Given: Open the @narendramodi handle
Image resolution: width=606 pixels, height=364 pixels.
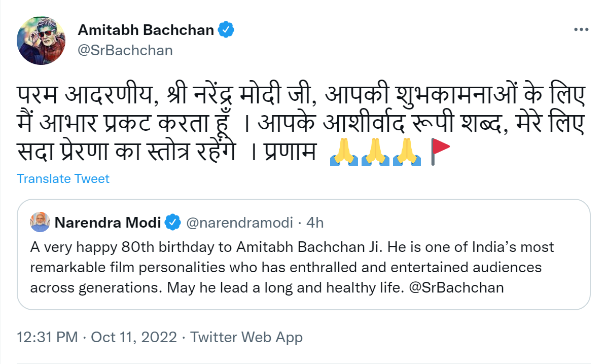Looking at the screenshot, I should click(240, 223).
